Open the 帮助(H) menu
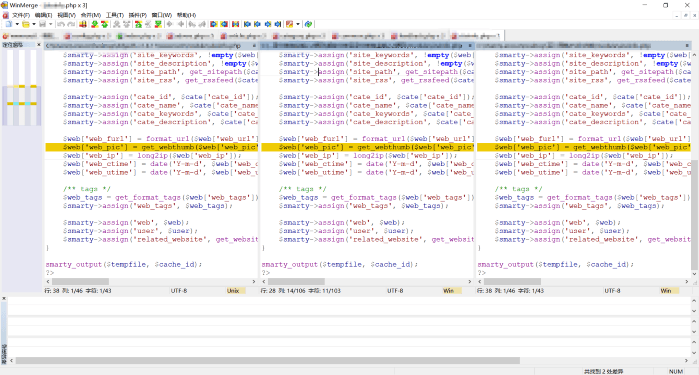 [x=186, y=15]
